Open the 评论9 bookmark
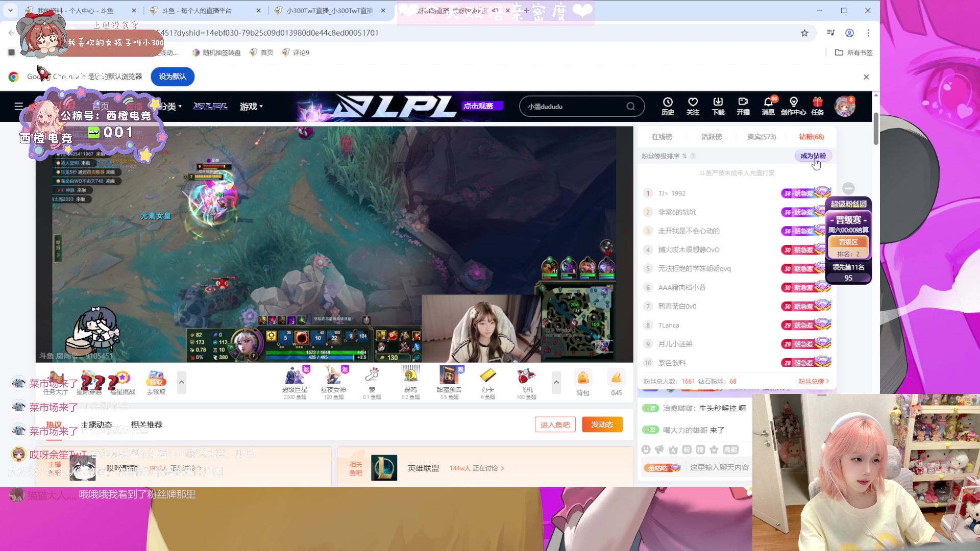 [x=296, y=53]
